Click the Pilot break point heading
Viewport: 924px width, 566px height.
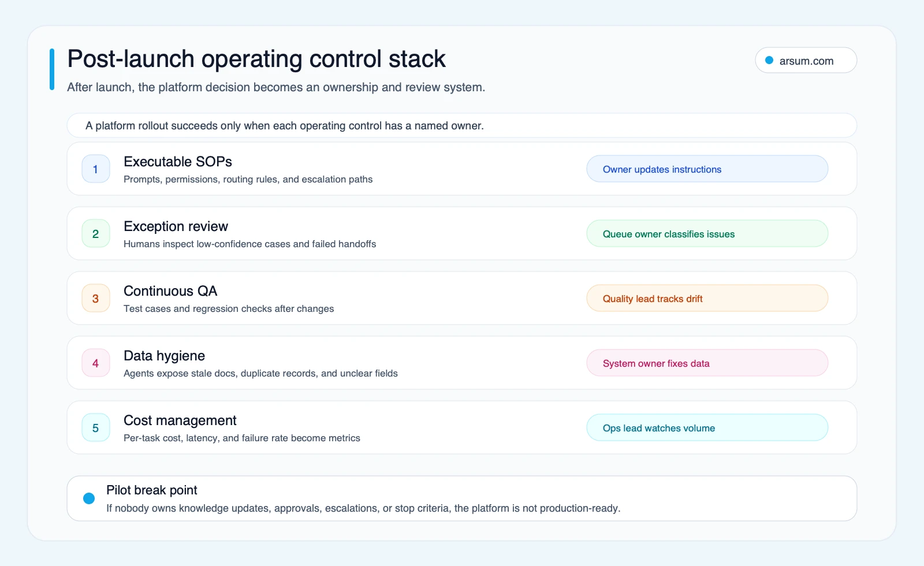(x=152, y=490)
